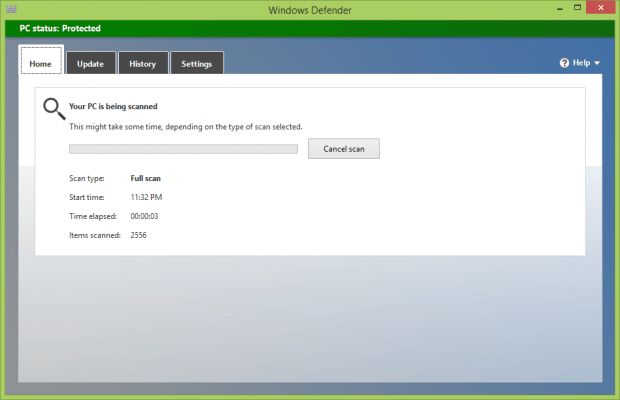
Task: Click the time elapsed value 00:00:03
Action: point(144,216)
